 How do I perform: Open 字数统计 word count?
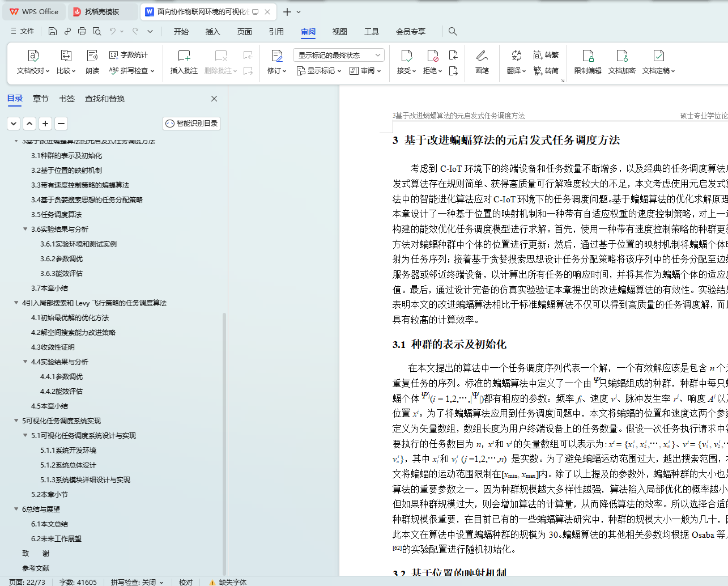129,55
